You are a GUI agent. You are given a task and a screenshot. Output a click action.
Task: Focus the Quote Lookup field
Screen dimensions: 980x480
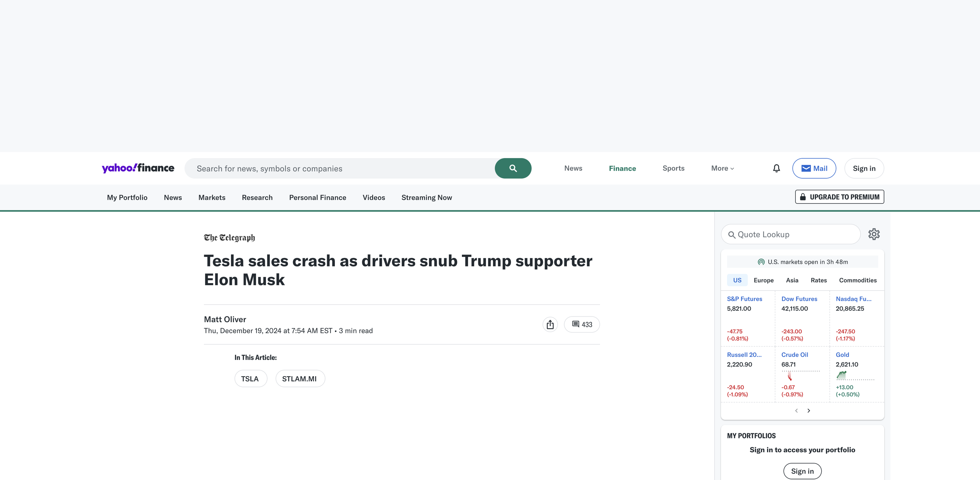(x=791, y=234)
